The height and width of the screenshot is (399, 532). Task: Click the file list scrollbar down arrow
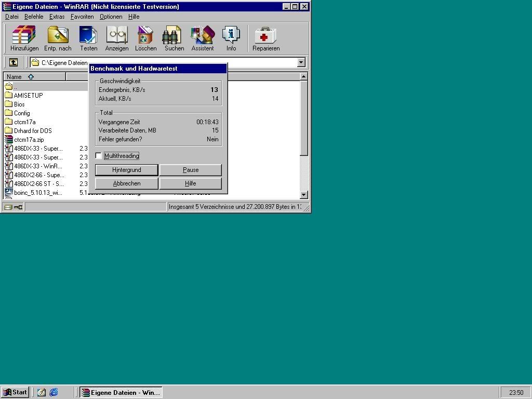(303, 195)
